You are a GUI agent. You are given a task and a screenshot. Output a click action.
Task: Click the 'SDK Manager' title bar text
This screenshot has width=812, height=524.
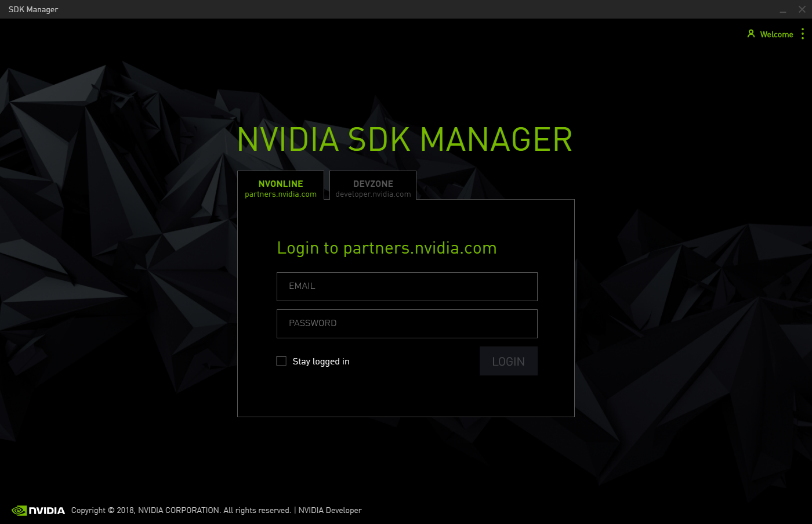pos(33,10)
